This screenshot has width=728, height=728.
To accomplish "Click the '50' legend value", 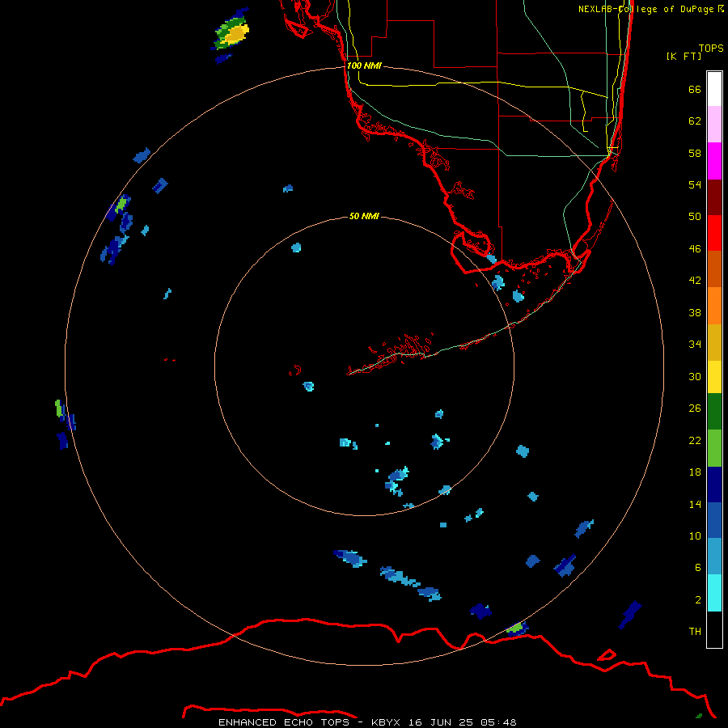I will [695, 216].
